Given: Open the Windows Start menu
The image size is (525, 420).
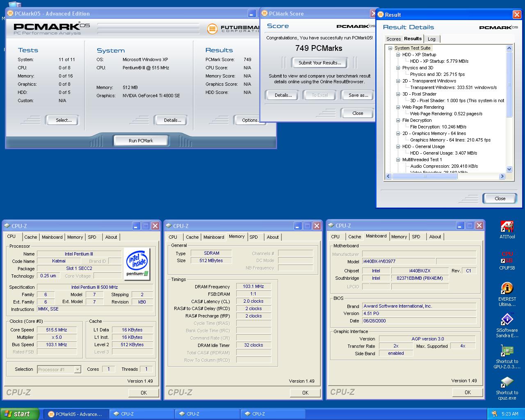Looking at the screenshot, I should click(19, 414).
